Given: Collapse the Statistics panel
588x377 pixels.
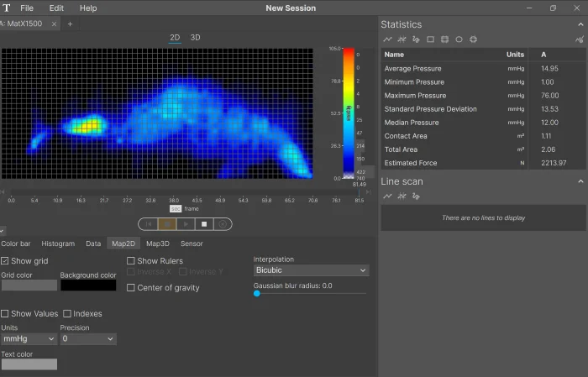Looking at the screenshot, I should click(580, 24).
